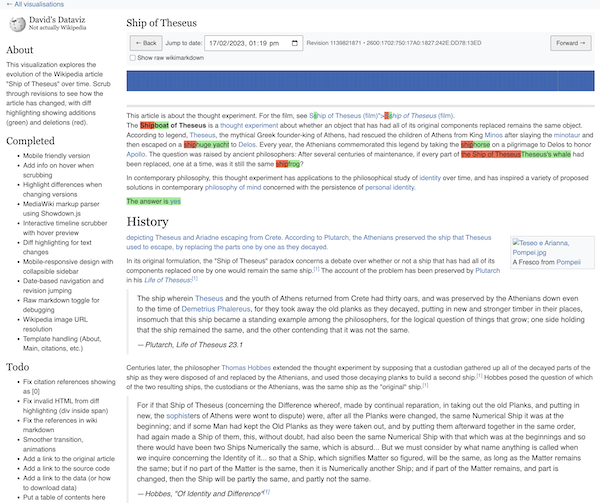The height and width of the screenshot is (503, 600).
Task: Open the thought experiment link
Action: (x=249, y=125)
